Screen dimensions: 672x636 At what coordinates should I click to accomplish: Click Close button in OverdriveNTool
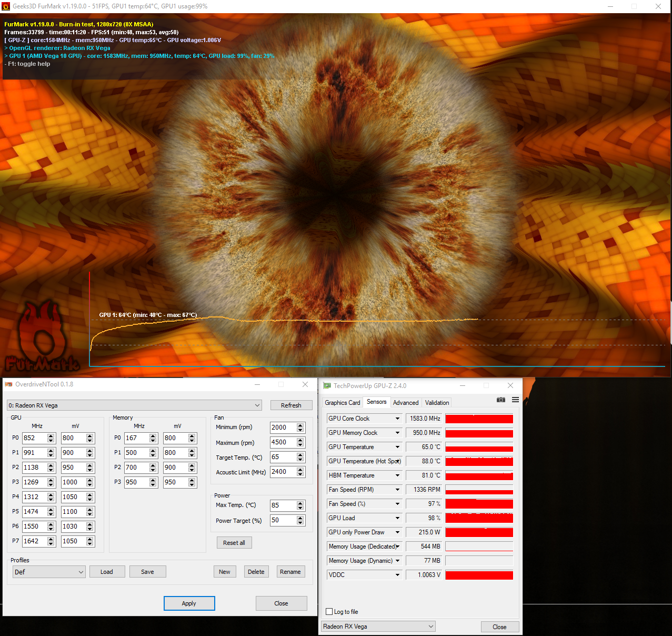[282, 603]
